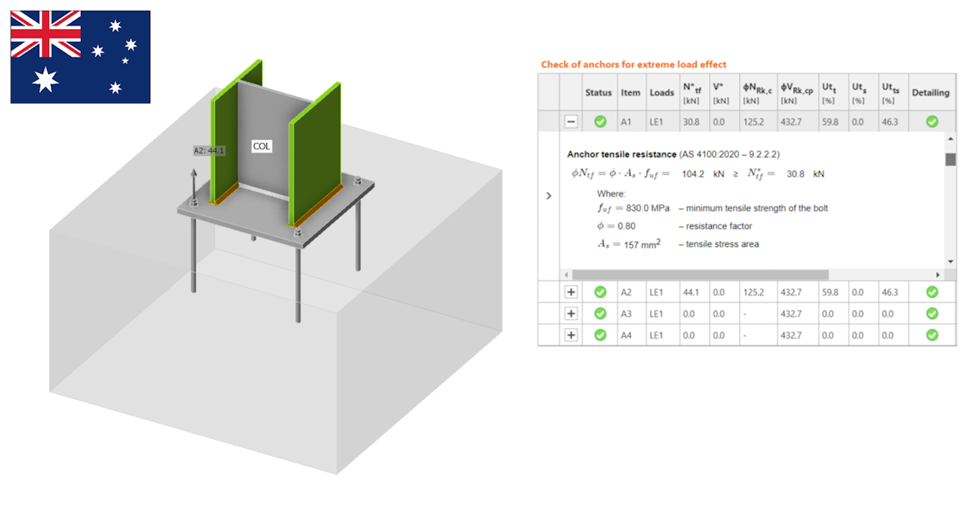Viewport: 980px width, 514px height.
Task: Click the green status icon for anchor A4
Action: tap(599, 335)
